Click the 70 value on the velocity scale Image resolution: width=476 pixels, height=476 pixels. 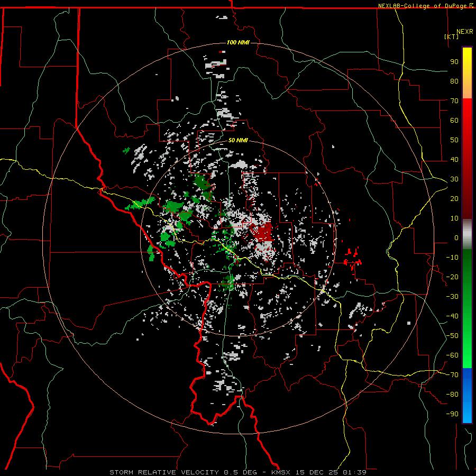pos(454,101)
